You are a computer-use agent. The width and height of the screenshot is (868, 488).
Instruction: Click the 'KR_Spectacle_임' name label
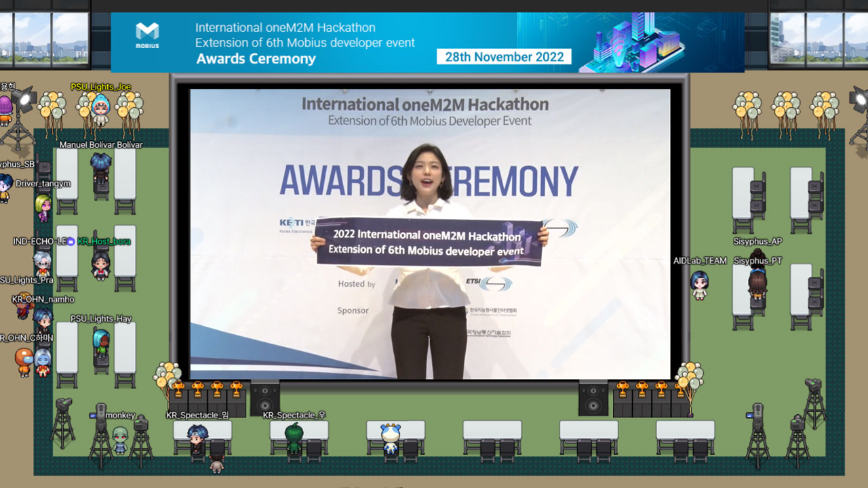click(x=197, y=415)
